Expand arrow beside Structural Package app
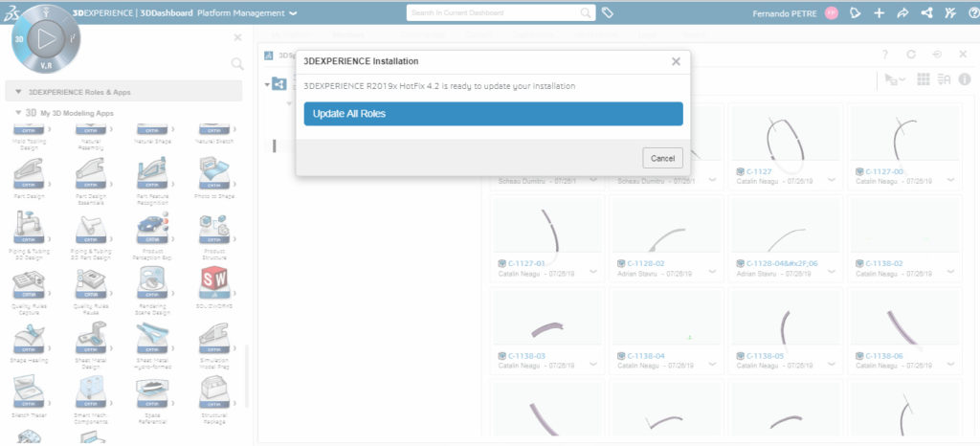Screen dimensions: 980x446 pos(235,403)
